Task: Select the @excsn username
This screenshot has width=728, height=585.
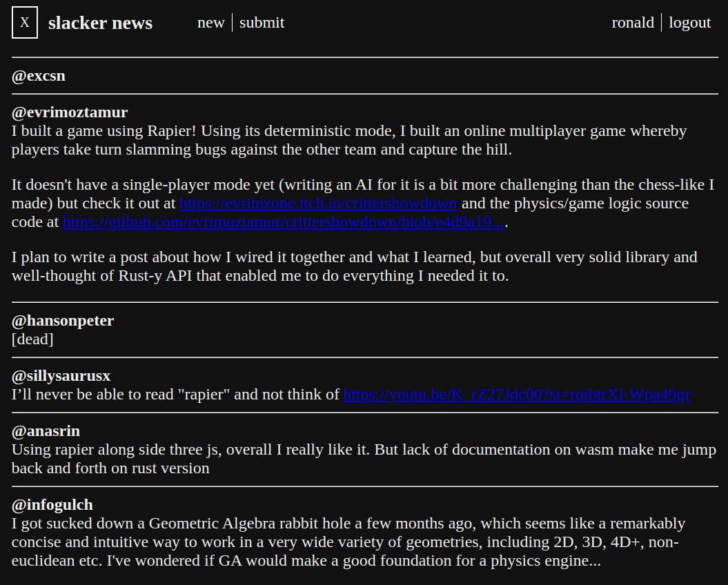Action: (x=39, y=76)
